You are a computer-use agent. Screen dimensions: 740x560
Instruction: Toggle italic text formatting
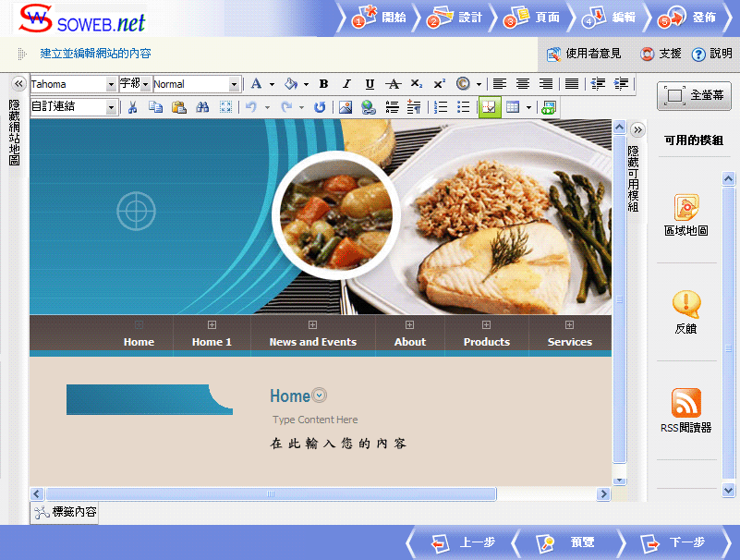tap(346, 84)
